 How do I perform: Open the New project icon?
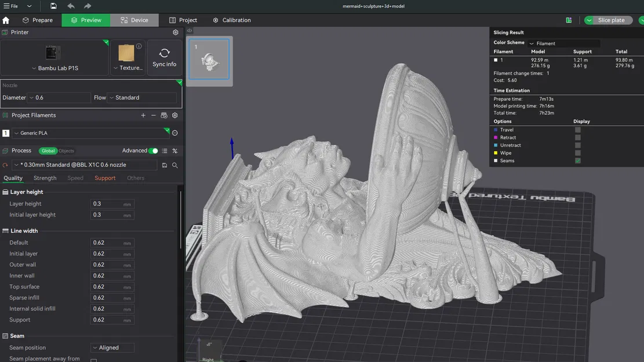(53, 6)
